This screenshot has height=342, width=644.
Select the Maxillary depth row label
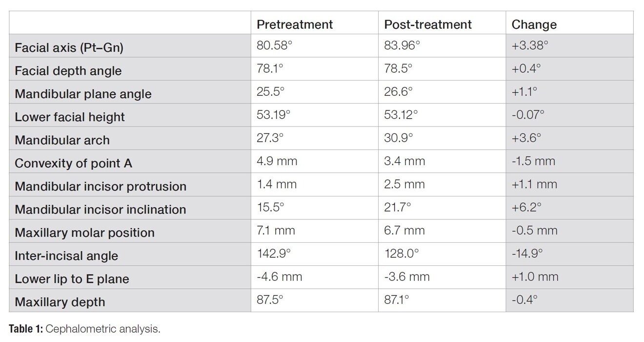(60, 302)
